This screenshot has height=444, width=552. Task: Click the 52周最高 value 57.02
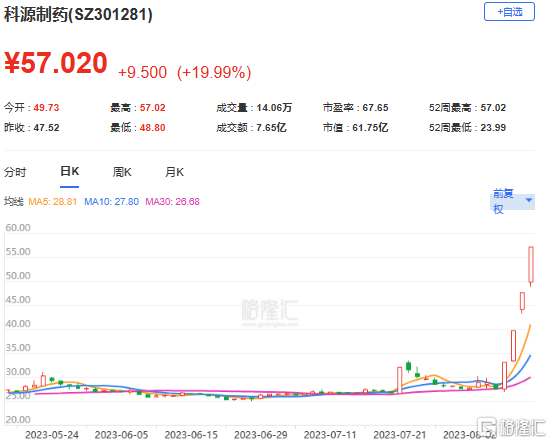pyautogui.click(x=493, y=108)
